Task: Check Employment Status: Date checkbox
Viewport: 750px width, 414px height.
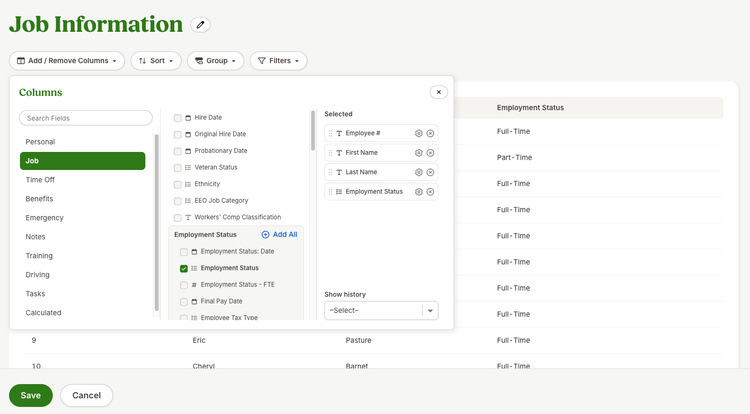Action: coord(184,252)
